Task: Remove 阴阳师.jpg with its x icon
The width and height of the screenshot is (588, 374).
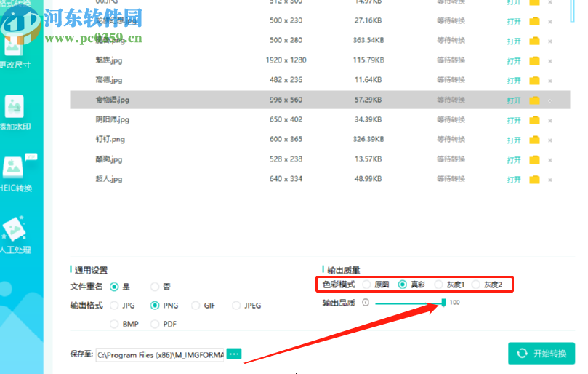Action: [x=550, y=121]
